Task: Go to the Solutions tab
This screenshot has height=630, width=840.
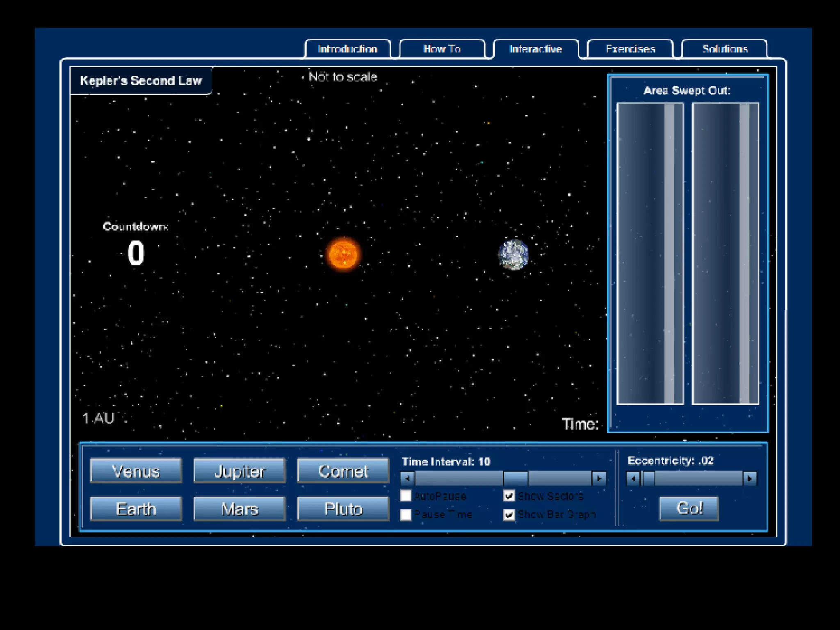Action: (725, 49)
